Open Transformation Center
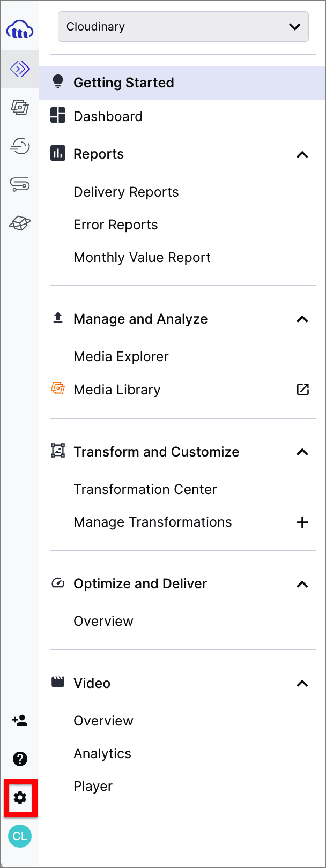The image size is (326, 868). click(145, 489)
